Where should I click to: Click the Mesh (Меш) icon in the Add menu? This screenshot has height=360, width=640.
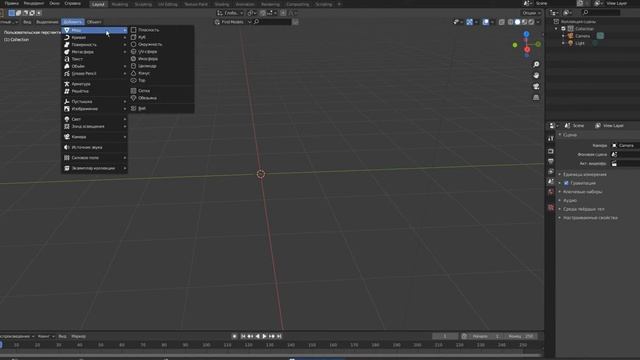click(67, 30)
